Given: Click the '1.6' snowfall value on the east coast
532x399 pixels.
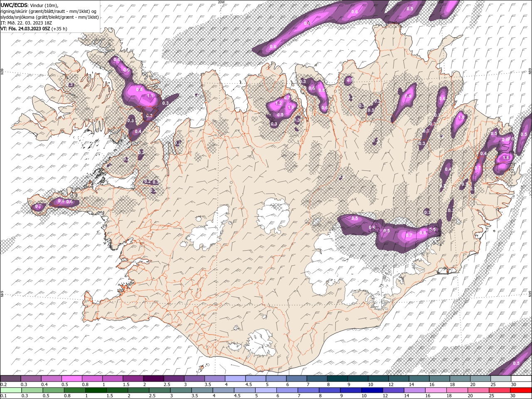Looking at the screenshot, I should (x=506, y=158).
